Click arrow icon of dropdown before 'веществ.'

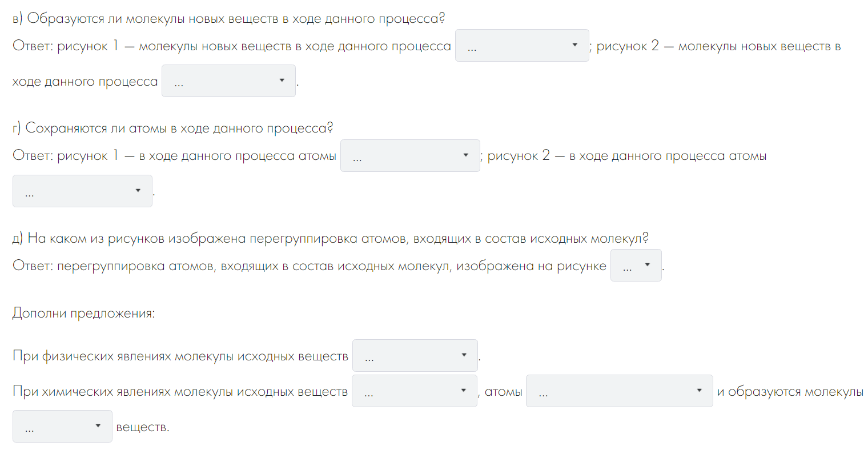(98, 426)
